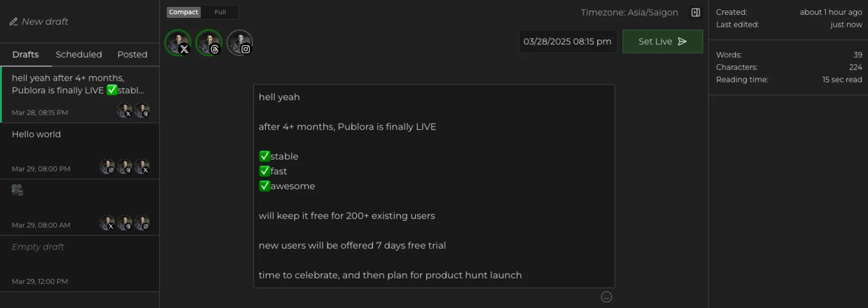Toggle the Threads account avatar in the header
868x308 pixels.
[x=208, y=43]
